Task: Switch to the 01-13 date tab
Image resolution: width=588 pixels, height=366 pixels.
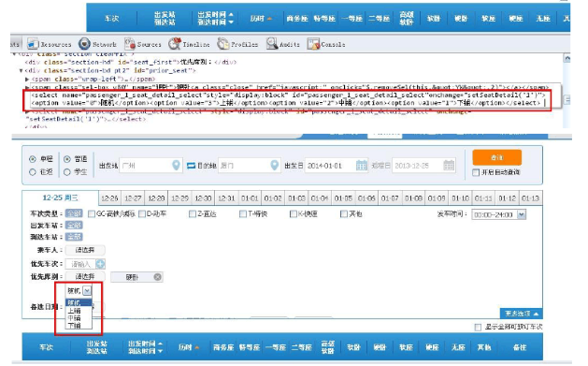Action: pos(530,198)
